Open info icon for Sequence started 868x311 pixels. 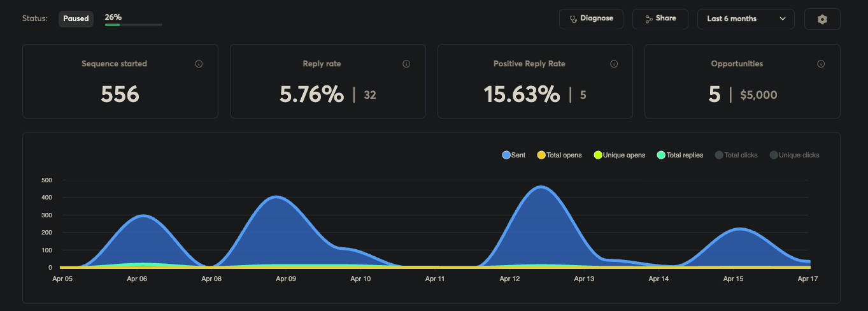[x=199, y=64]
